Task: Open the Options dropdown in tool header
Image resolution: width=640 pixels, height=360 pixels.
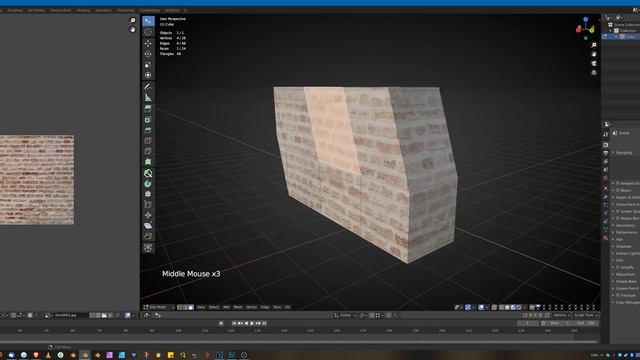Action: [561, 315]
